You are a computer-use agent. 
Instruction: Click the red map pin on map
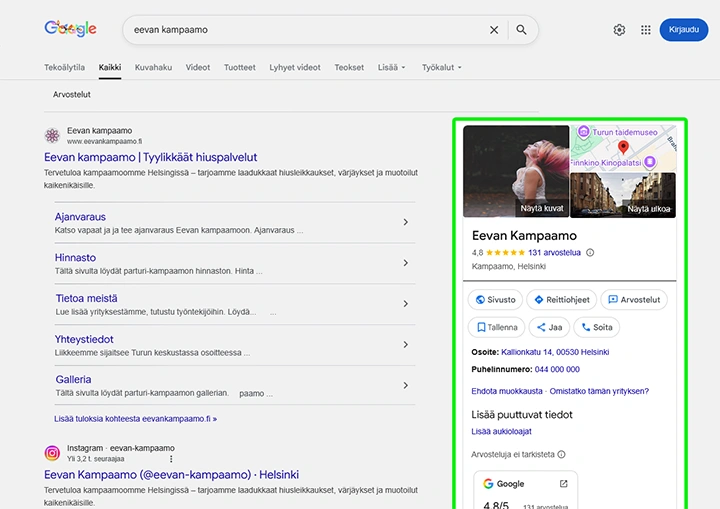pos(623,147)
